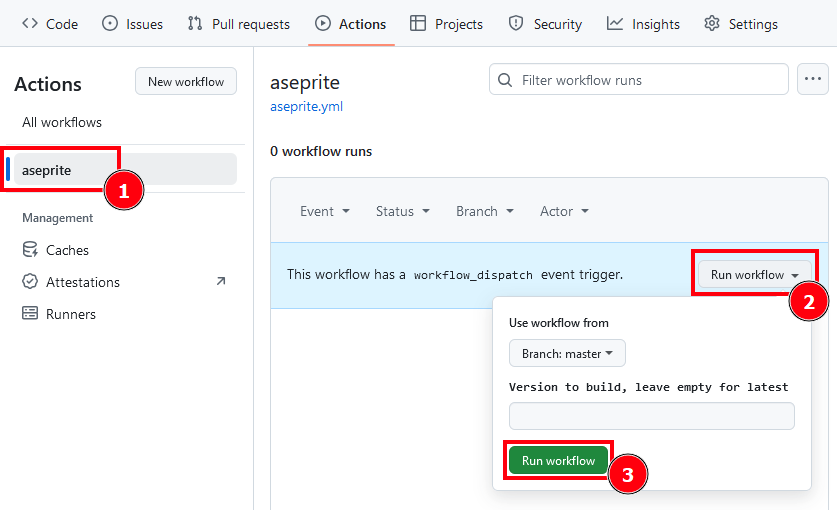The height and width of the screenshot is (510, 837).
Task: Open the Insights tab
Action: (643, 24)
